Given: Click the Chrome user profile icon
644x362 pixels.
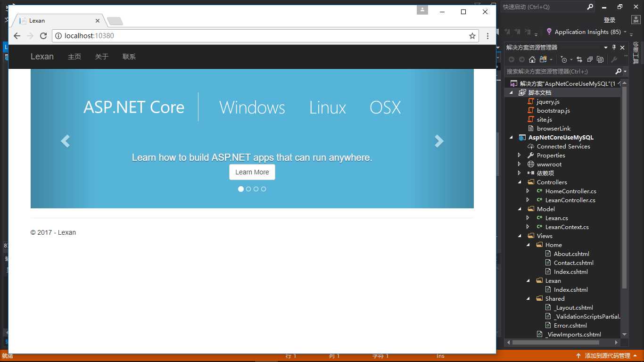Looking at the screenshot, I should (422, 9).
